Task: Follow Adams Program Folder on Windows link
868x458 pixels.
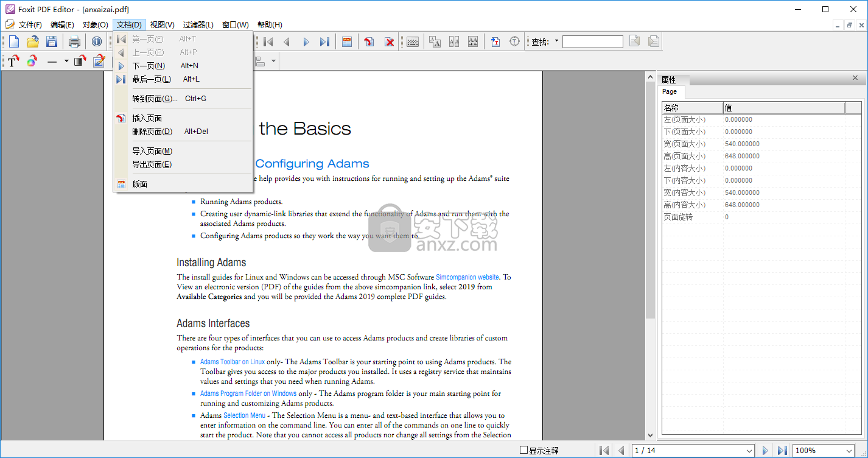Action: click(x=248, y=393)
